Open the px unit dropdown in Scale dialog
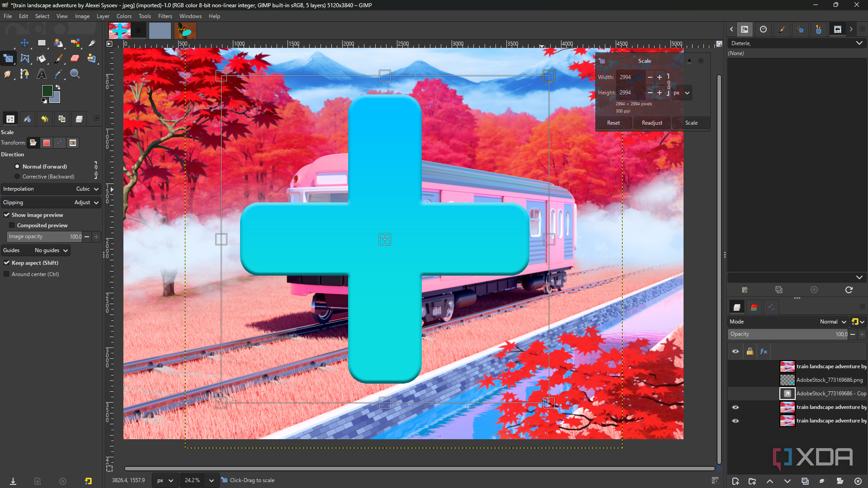Image resolution: width=868 pixels, height=488 pixels. click(682, 93)
